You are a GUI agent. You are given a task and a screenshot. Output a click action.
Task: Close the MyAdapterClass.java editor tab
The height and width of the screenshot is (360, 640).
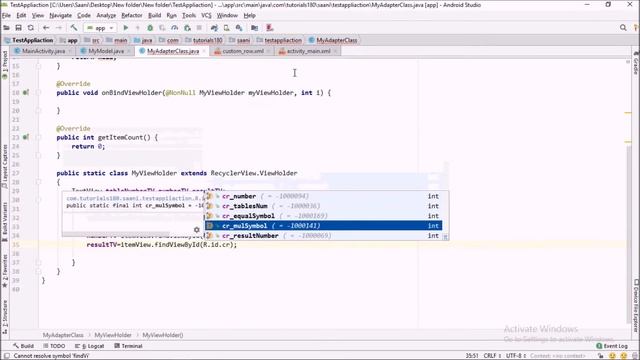pos(204,51)
